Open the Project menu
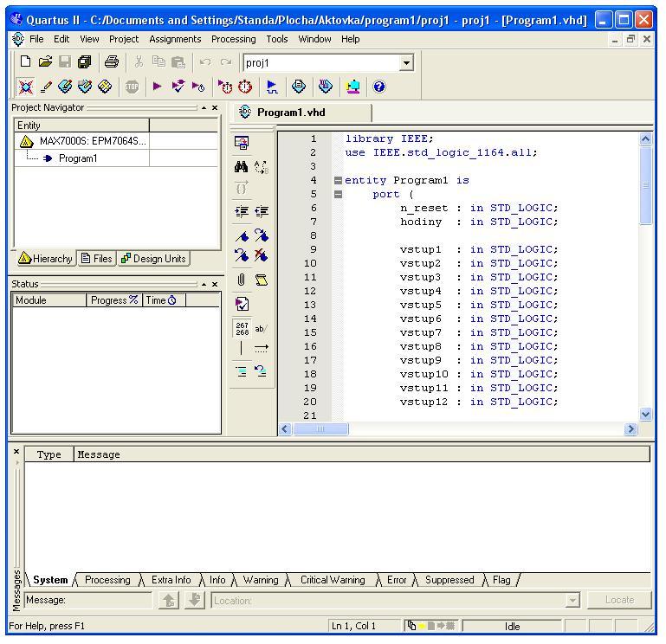Viewport: 666px width, 644px height. pyautogui.click(x=124, y=39)
